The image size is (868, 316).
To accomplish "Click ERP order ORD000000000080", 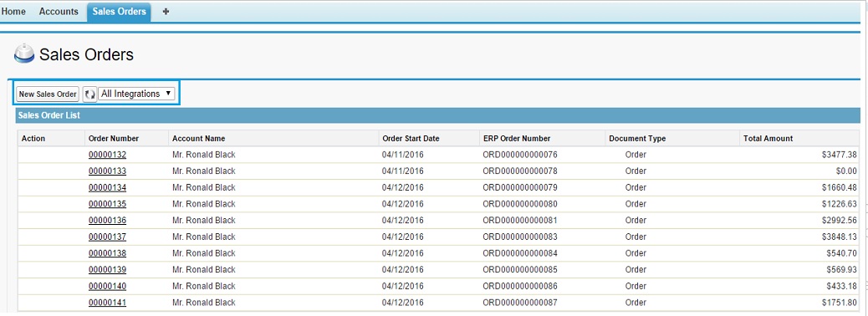I will (520, 204).
